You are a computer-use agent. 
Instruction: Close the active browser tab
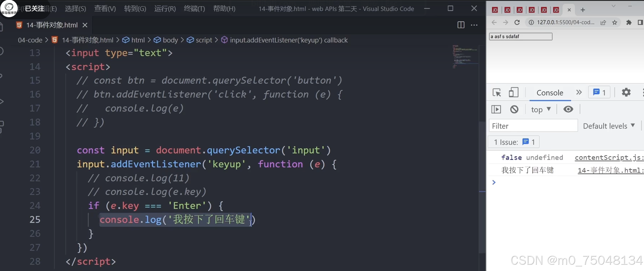pos(569,10)
